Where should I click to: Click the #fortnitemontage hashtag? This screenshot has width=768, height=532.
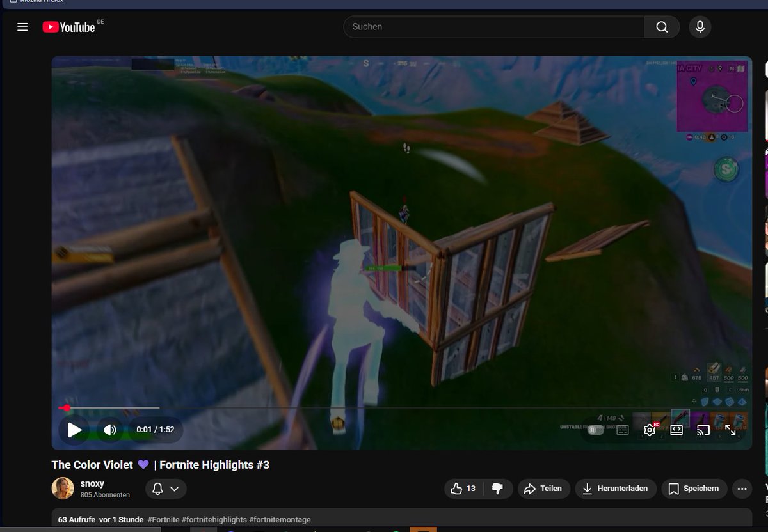coord(280,520)
